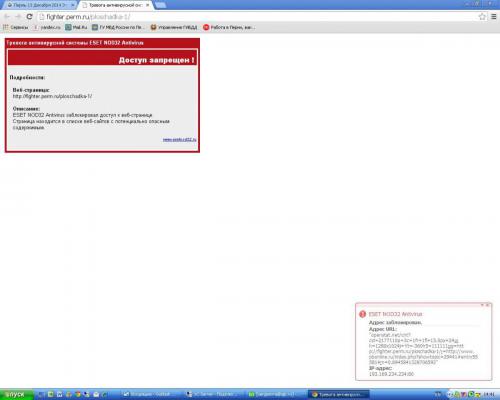Open the ГУ МВД России bookmark
500x400 pixels.
coord(118,27)
